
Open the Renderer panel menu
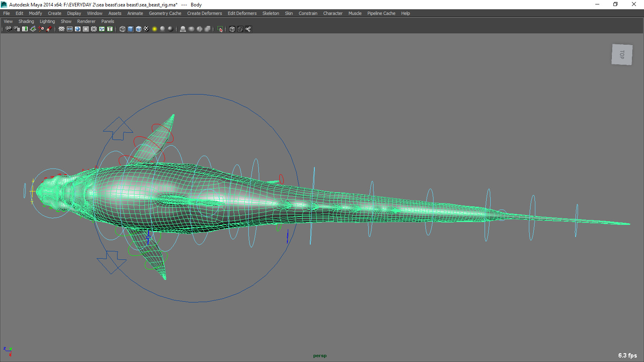tap(86, 21)
